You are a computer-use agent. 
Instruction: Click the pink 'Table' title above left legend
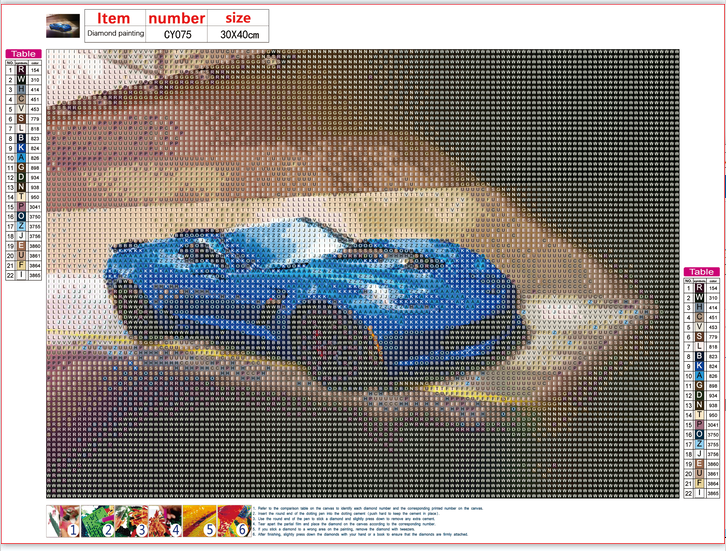(22, 53)
